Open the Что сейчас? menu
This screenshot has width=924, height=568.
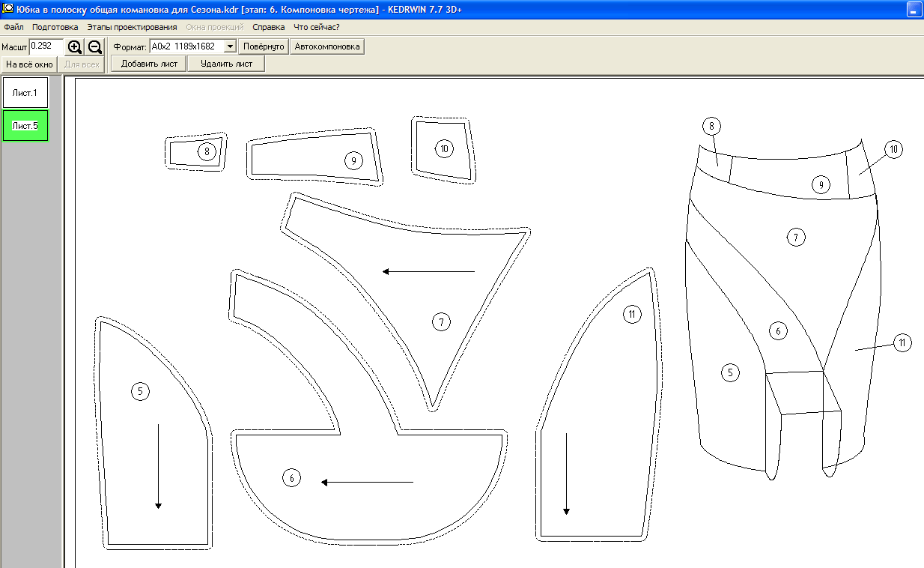click(316, 27)
